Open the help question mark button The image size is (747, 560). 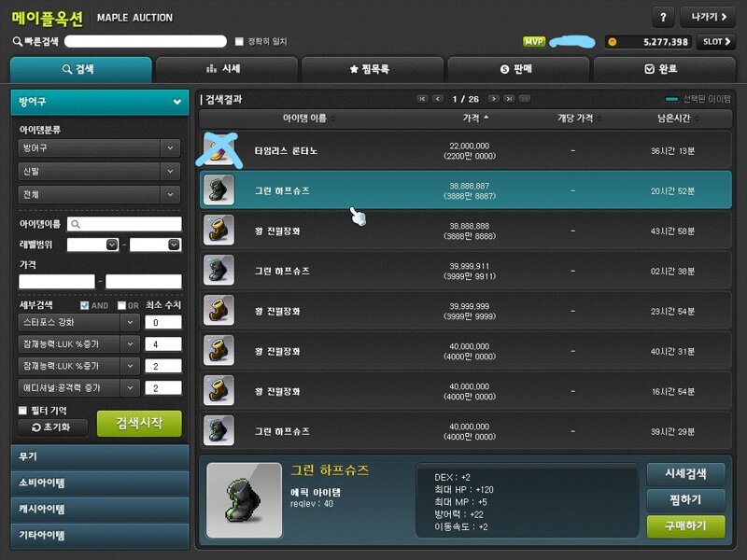pyautogui.click(x=663, y=18)
